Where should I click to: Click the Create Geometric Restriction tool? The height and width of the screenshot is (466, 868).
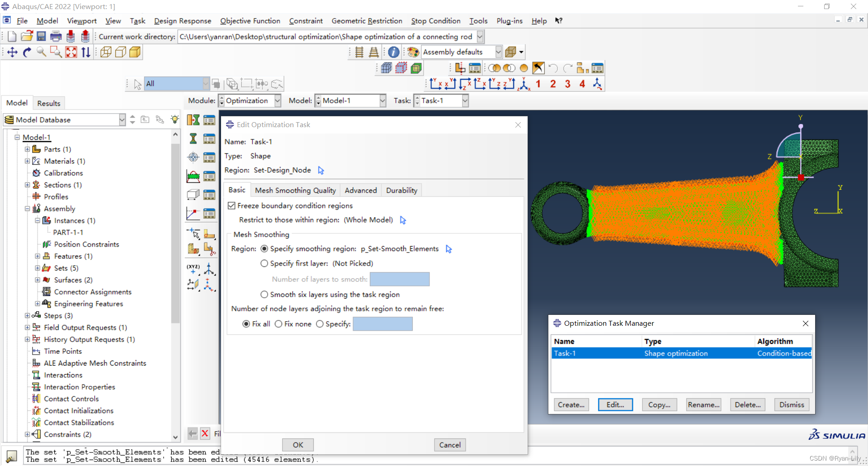coord(193,195)
